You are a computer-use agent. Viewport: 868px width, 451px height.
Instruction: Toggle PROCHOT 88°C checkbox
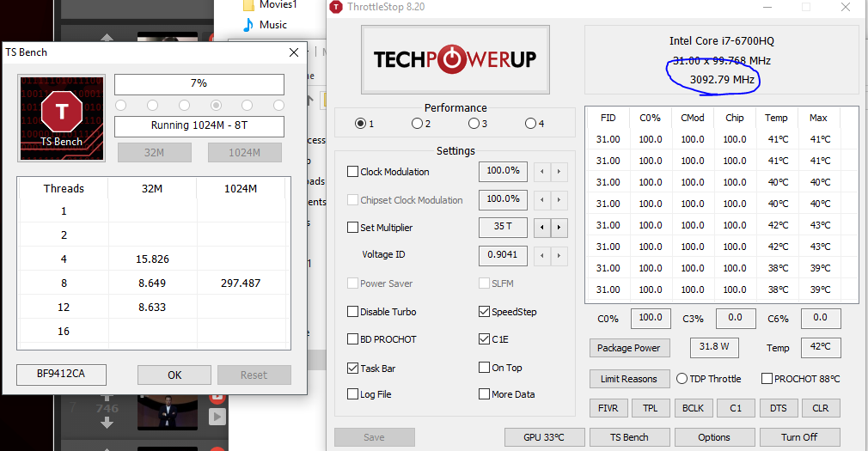pyautogui.click(x=767, y=379)
